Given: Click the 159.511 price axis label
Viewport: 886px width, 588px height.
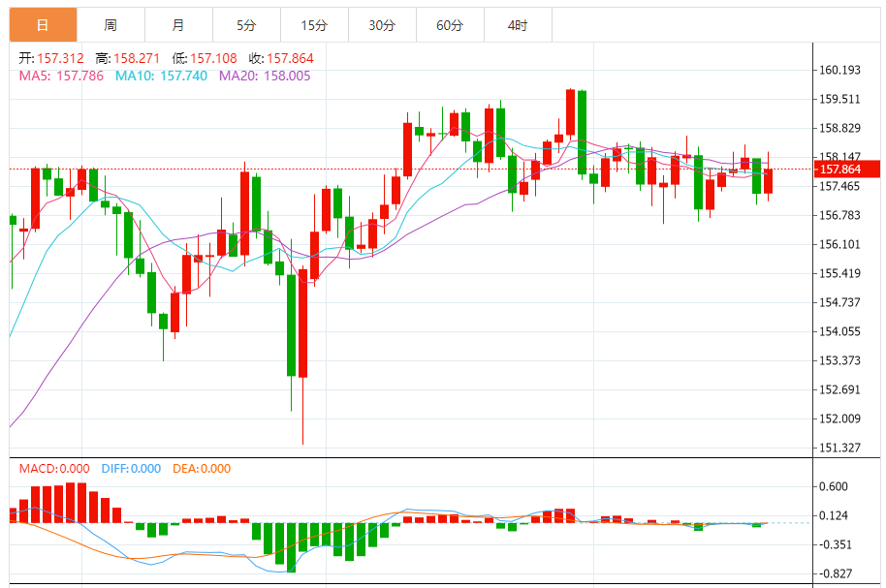Looking at the screenshot, I should [839, 99].
